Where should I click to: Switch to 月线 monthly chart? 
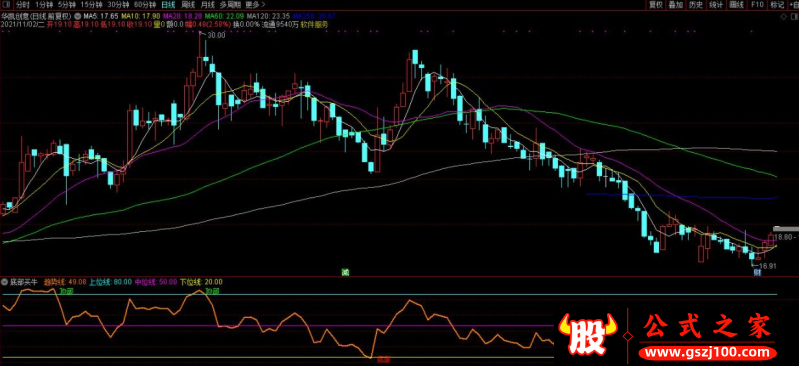(x=207, y=5)
